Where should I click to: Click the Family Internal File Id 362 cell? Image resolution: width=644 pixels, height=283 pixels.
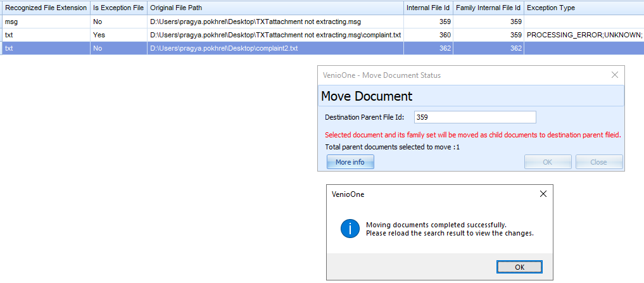(x=489, y=49)
